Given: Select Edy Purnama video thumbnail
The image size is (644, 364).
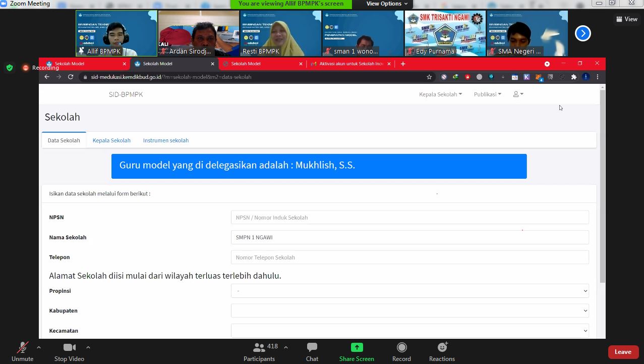Looking at the screenshot, I should click(445, 33).
